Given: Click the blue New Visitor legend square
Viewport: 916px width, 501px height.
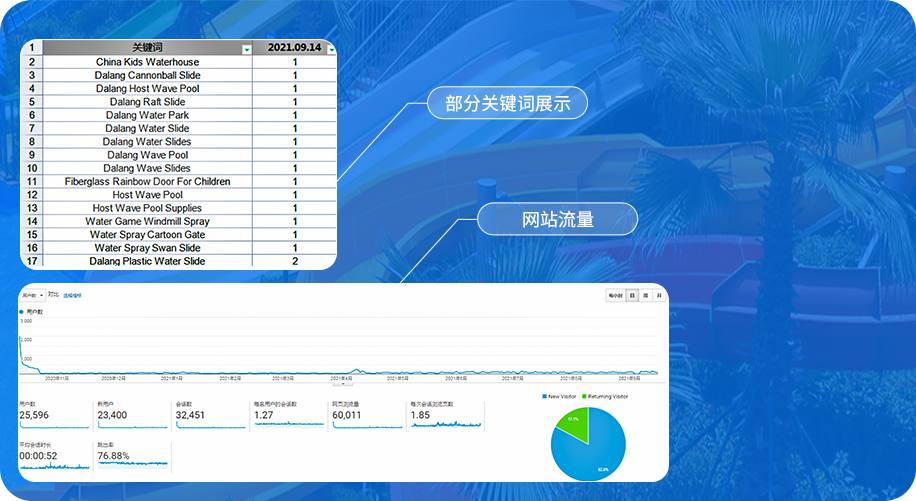Looking at the screenshot, I should 545,397.
